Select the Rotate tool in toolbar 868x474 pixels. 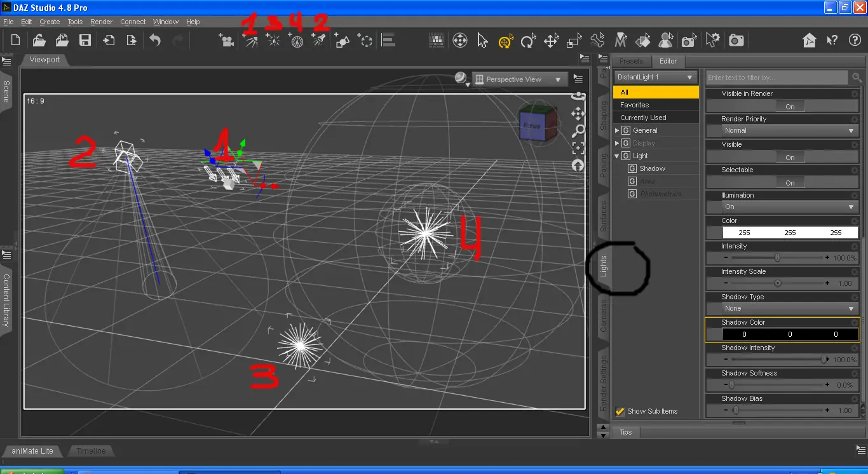(x=528, y=41)
